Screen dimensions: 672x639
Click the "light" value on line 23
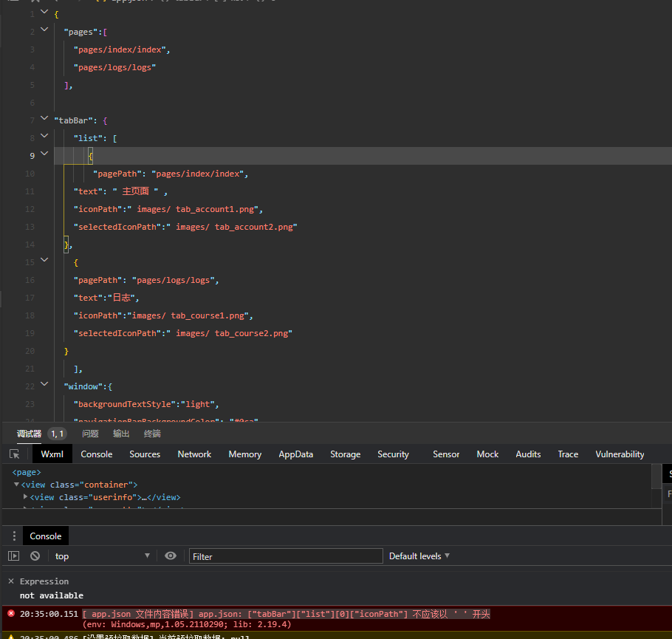(x=198, y=404)
